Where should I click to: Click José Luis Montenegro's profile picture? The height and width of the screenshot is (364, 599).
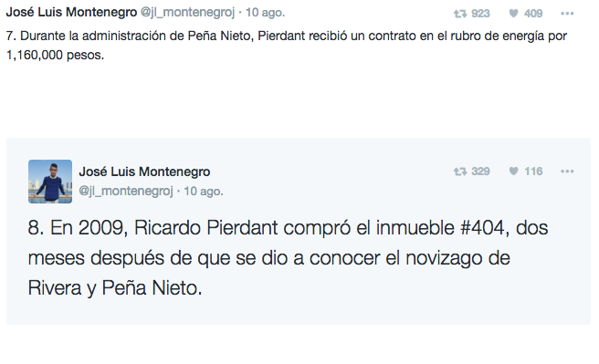[x=50, y=182]
